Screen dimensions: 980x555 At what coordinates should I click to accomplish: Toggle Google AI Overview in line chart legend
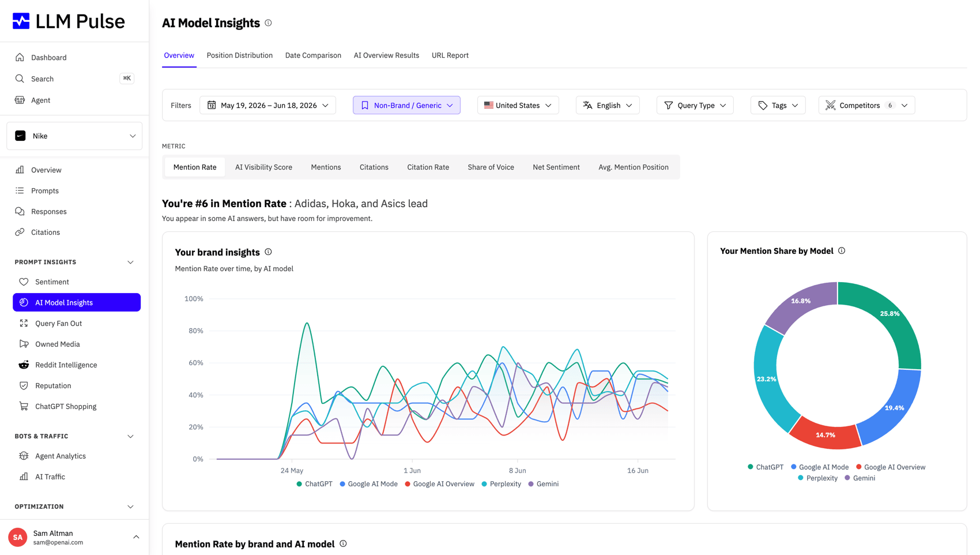coord(440,484)
